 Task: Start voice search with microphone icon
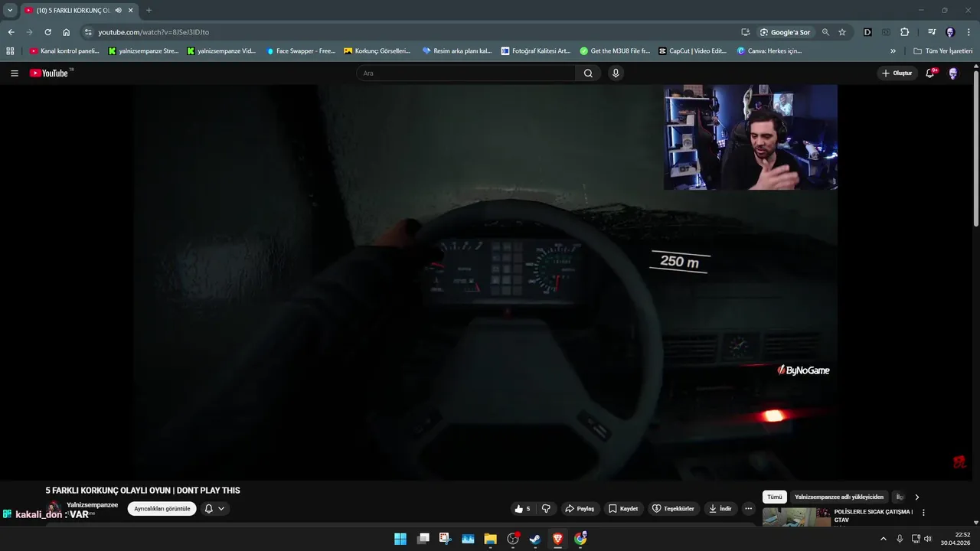pos(616,73)
